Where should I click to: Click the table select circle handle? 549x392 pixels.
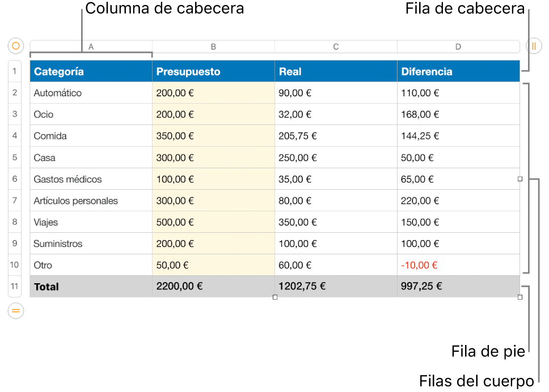tap(16, 46)
